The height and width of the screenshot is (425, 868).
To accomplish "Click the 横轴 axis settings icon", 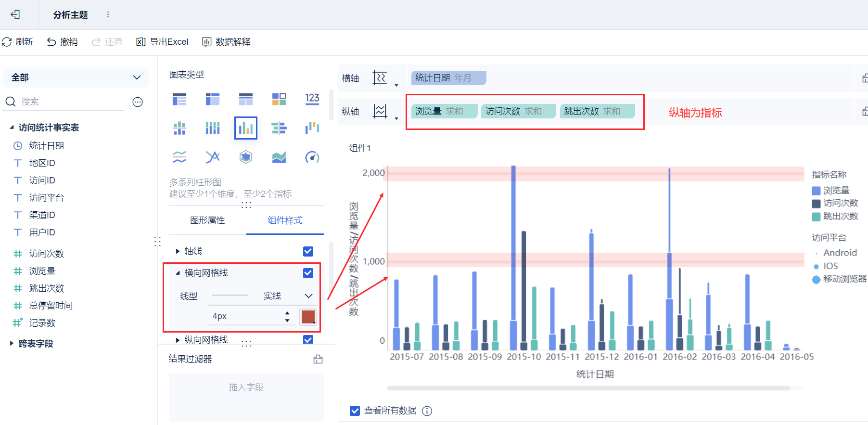I will coord(380,77).
